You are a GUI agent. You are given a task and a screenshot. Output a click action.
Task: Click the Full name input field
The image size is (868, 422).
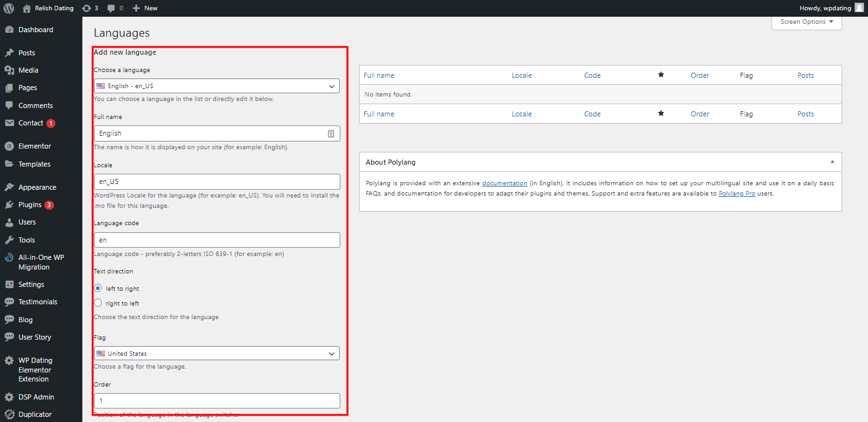coord(217,133)
